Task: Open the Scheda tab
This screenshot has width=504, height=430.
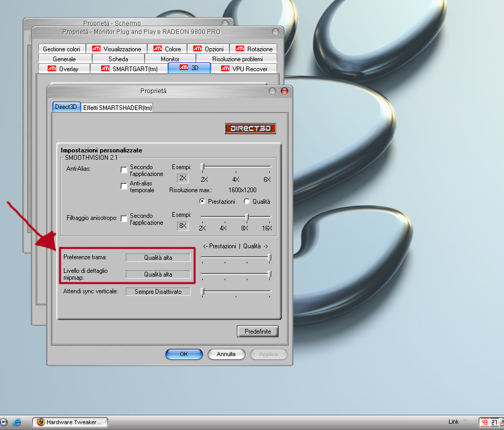Action: tap(118, 59)
